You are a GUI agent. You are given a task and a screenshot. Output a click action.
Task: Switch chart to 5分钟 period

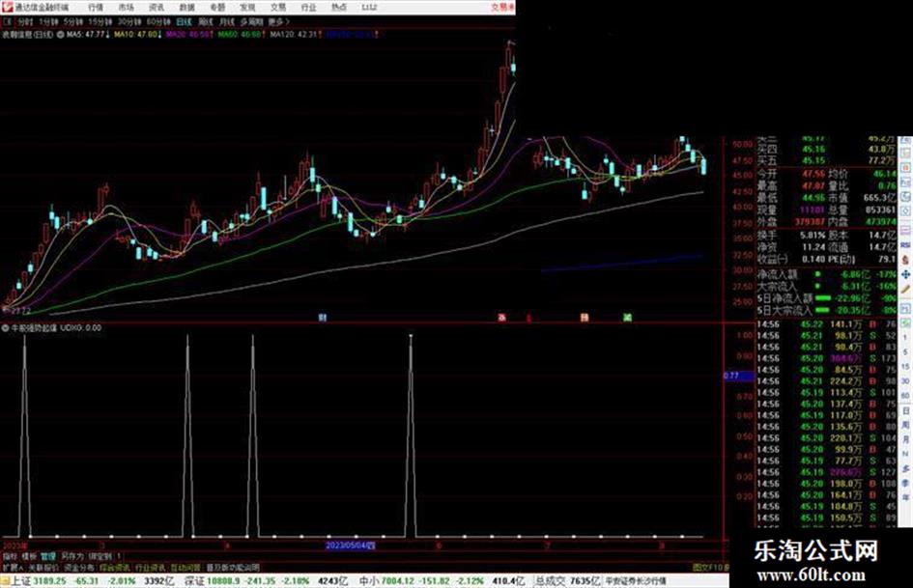[73, 21]
